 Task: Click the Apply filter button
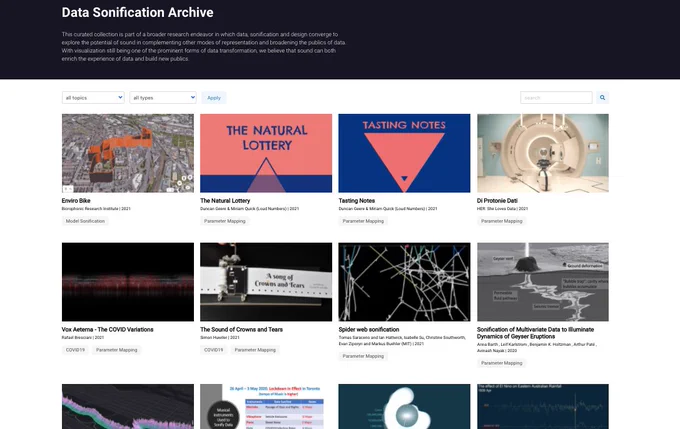214,98
